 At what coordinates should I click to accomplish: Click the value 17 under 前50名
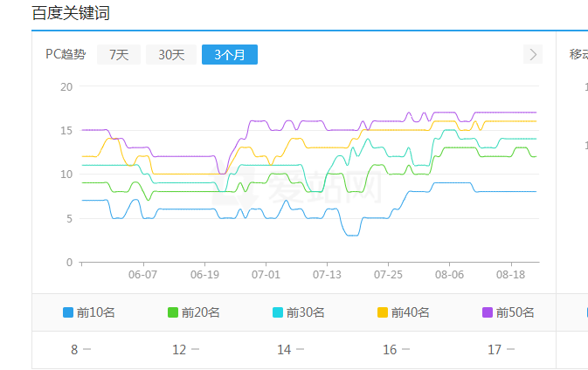pyautogui.click(x=495, y=350)
